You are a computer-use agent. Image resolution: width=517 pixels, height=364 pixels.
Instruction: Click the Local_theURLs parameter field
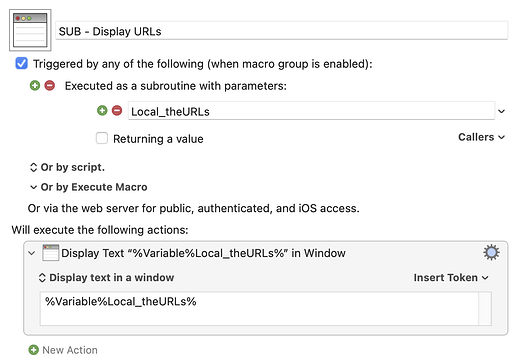[x=311, y=111]
